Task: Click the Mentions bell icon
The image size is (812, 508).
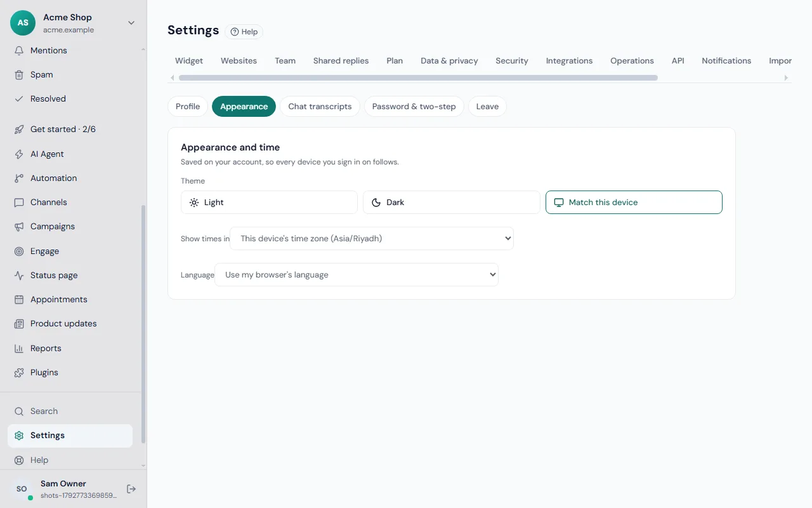Action: [19, 50]
